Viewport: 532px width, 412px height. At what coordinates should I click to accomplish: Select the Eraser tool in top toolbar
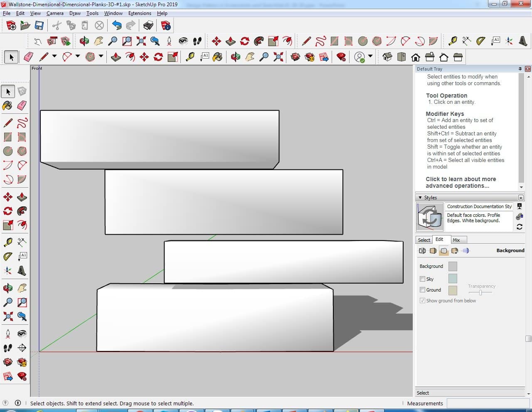pyautogui.click(x=29, y=57)
